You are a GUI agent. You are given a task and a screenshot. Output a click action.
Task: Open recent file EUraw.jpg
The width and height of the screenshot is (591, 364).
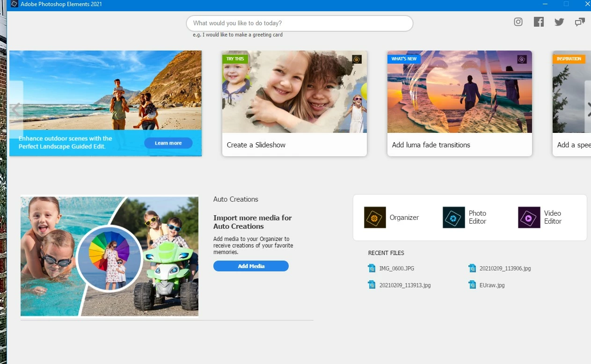click(492, 285)
